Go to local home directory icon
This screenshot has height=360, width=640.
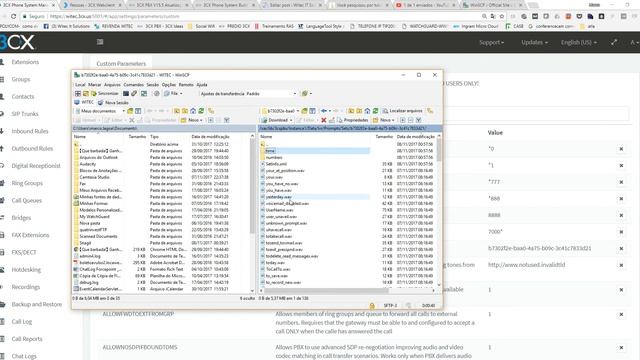point(193,111)
